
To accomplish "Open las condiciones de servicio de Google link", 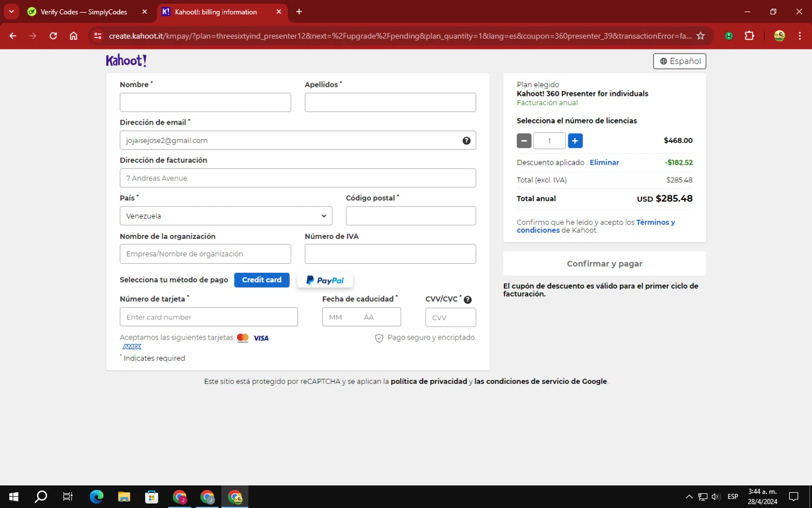I will (x=540, y=381).
